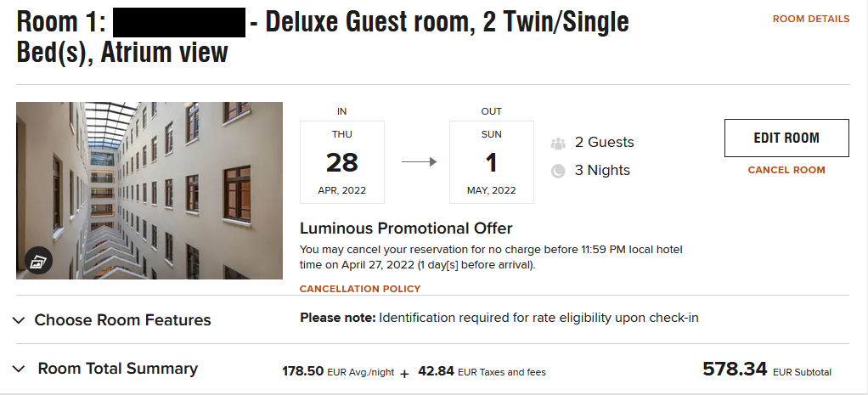View the CANCELLATION POLICY link

pos(360,289)
